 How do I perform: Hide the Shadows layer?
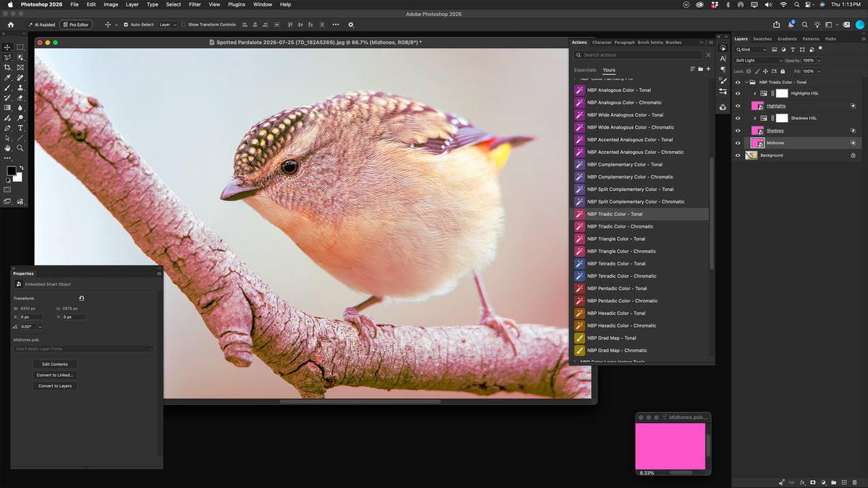(x=738, y=130)
